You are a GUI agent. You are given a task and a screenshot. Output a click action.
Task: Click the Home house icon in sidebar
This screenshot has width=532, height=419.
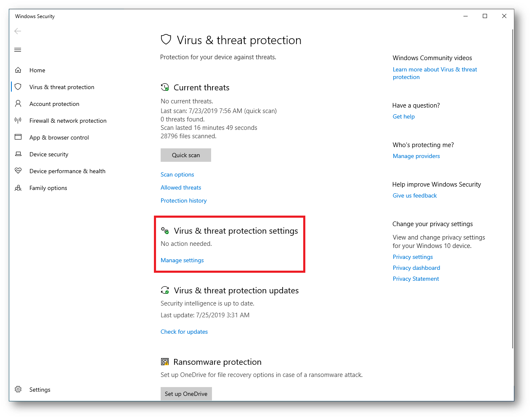[18, 70]
